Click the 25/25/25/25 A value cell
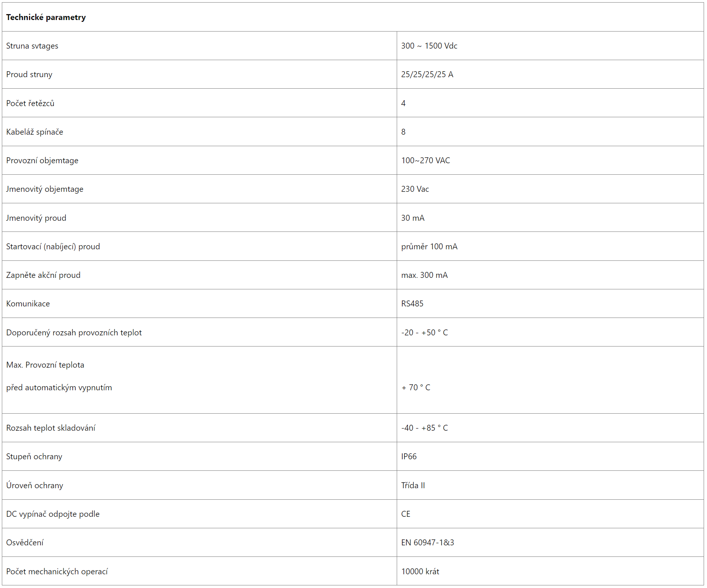The width and height of the screenshot is (707, 588). tap(550, 74)
